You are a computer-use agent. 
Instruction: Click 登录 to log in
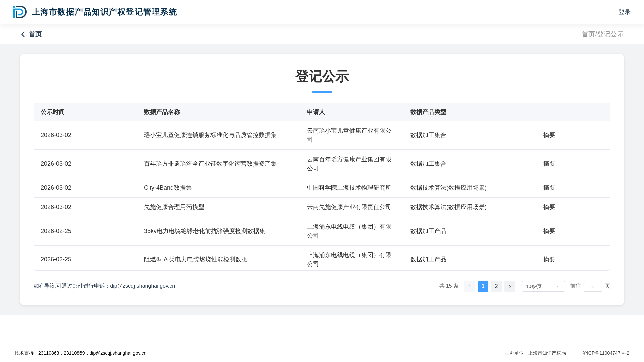click(624, 12)
